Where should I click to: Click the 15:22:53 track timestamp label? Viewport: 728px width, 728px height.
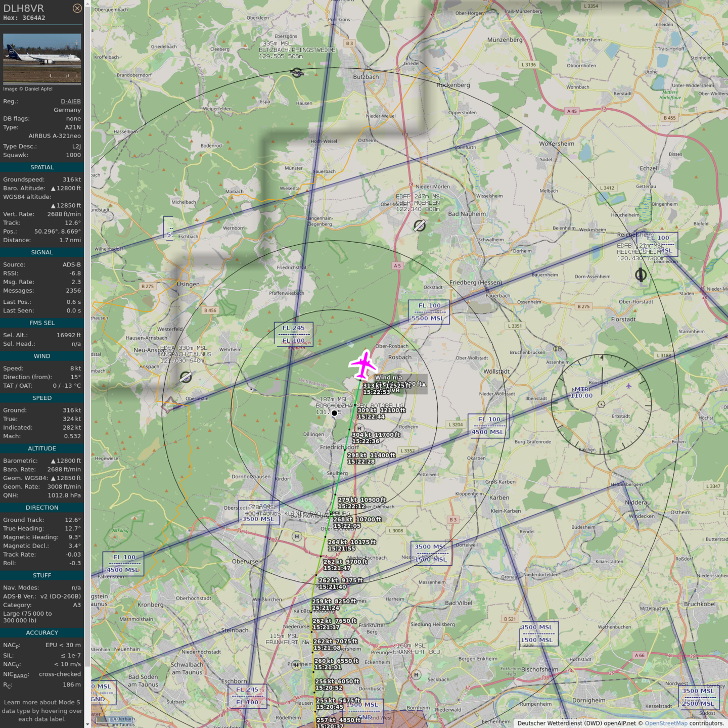376,392
